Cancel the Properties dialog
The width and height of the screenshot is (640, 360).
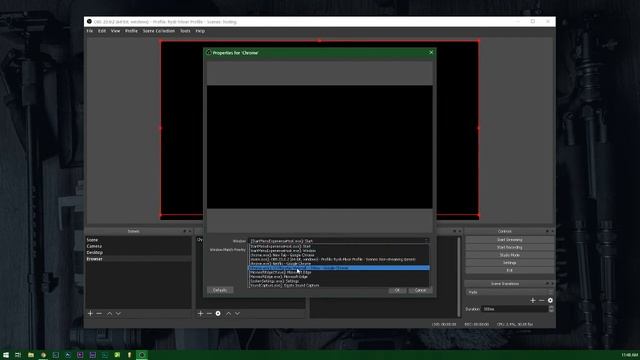pyautogui.click(x=420, y=290)
